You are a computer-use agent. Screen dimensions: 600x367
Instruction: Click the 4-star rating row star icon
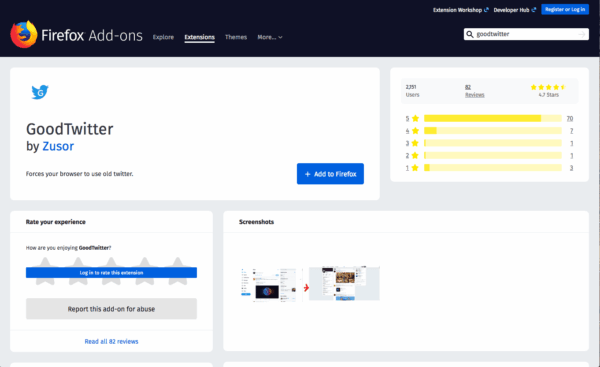tap(416, 131)
